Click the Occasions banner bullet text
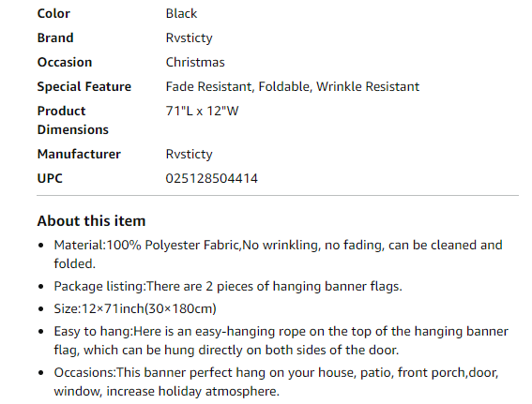The height and width of the screenshot is (404, 532). coord(276,382)
